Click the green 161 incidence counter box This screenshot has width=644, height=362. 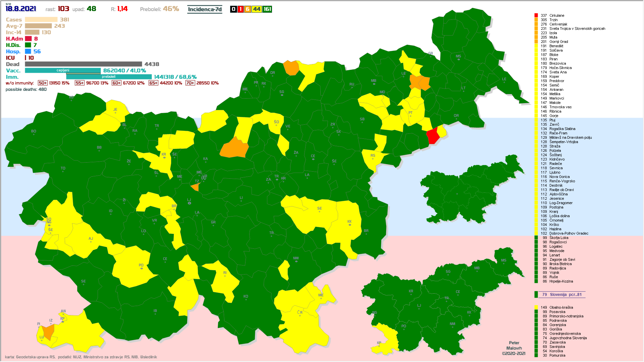(267, 9)
